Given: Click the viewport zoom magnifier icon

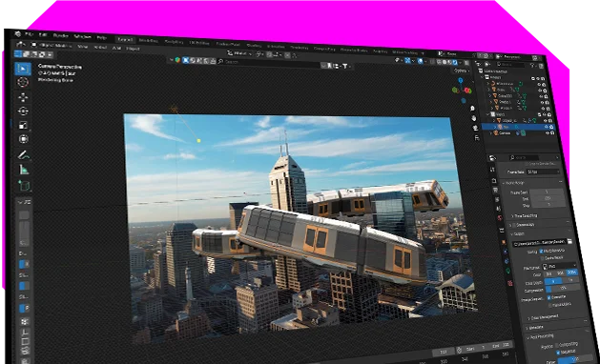Looking at the screenshot, I should (x=472, y=109).
